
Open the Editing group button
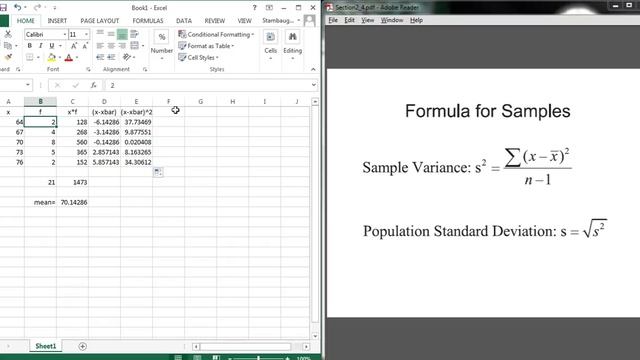293,45
